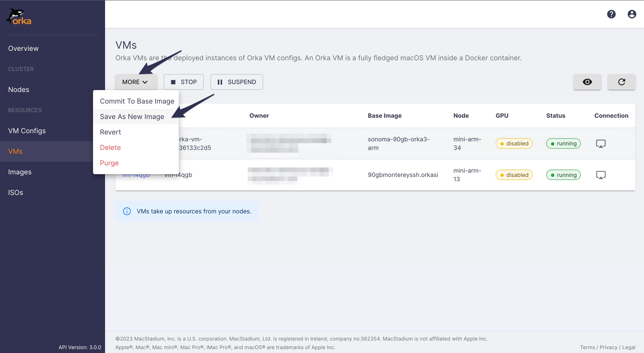
Task: Click the info icon in resources notice
Action: point(127,211)
